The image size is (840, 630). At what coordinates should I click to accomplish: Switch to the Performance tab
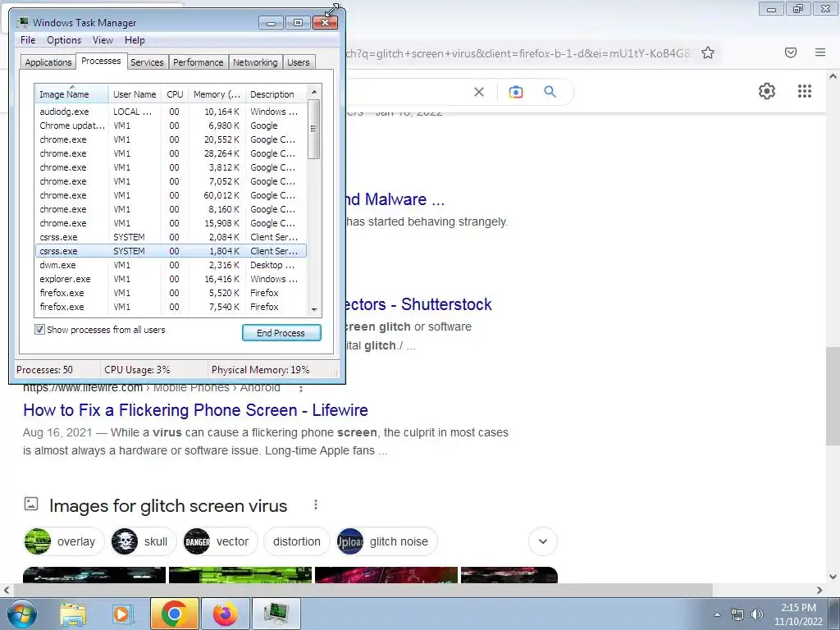point(199,62)
